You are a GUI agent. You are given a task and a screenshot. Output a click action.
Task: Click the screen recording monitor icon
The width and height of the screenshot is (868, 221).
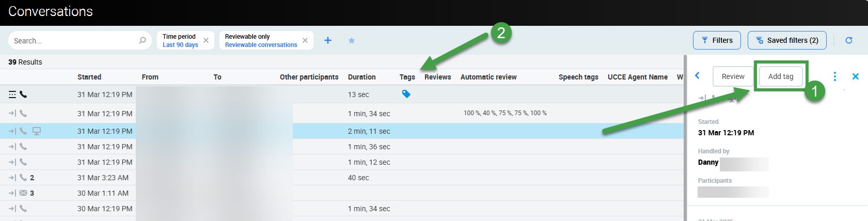(37, 131)
